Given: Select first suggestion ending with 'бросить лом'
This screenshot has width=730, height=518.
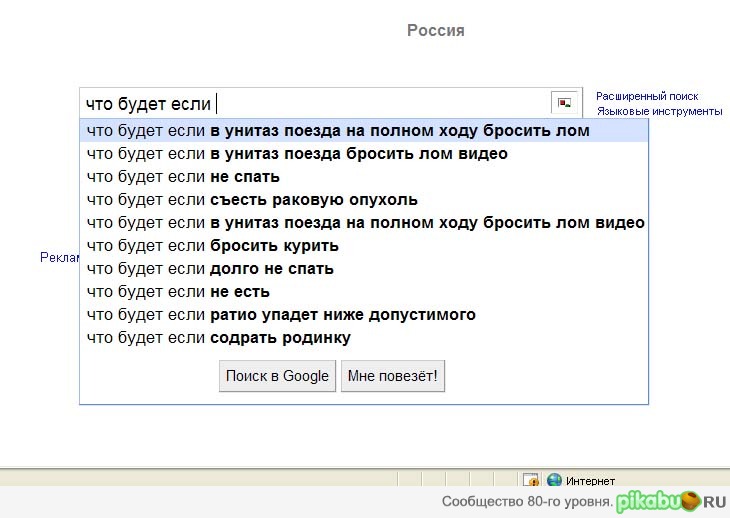Looking at the screenshot, I should 338,131.
